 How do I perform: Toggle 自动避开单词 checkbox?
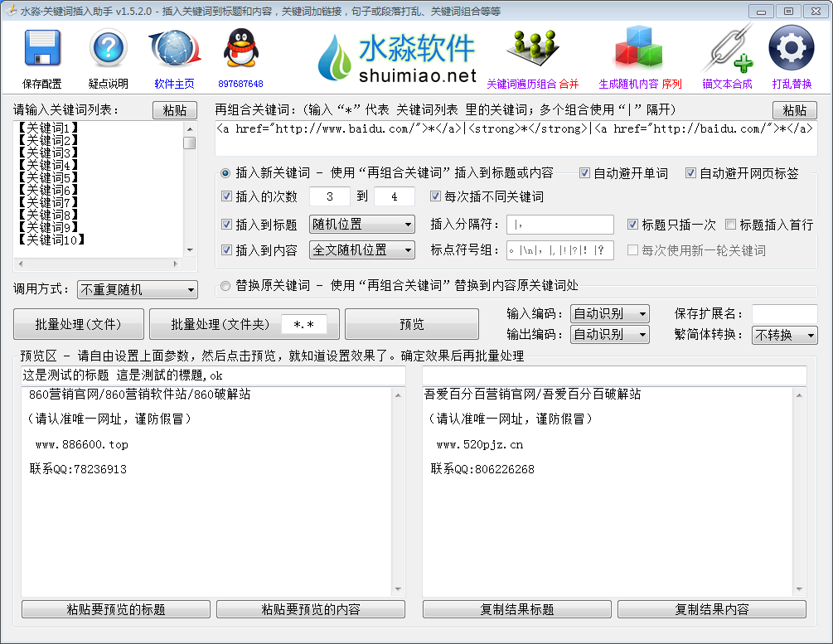(584, 172)
